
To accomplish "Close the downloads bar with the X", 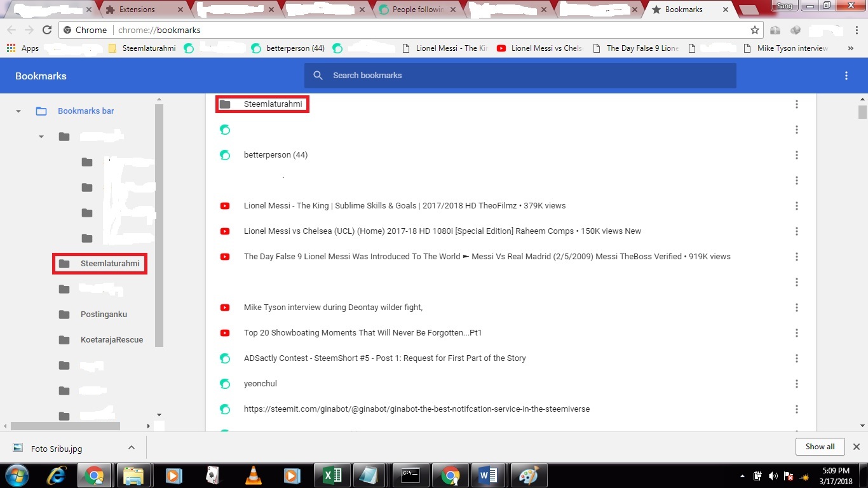I will [856, 447].
